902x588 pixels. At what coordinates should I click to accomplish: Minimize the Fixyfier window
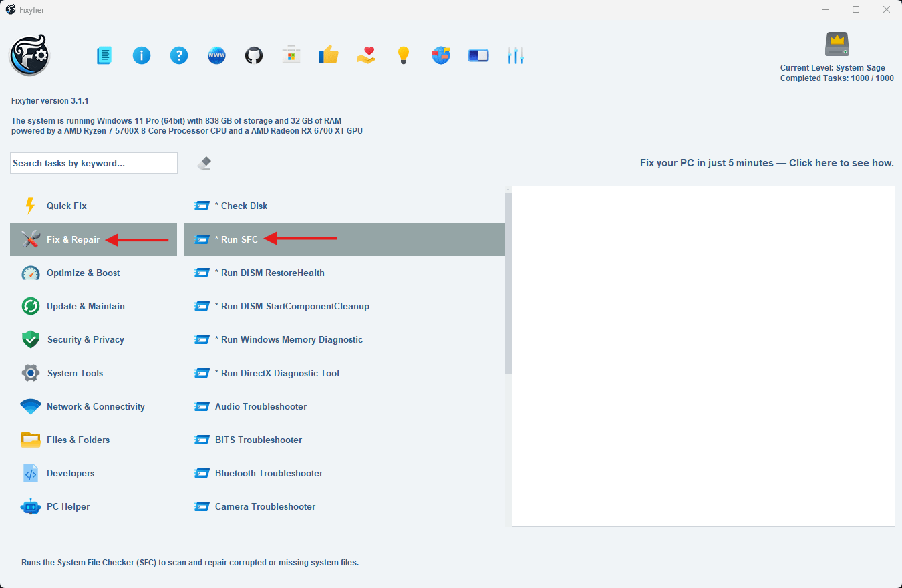click(x=825, y=9)
